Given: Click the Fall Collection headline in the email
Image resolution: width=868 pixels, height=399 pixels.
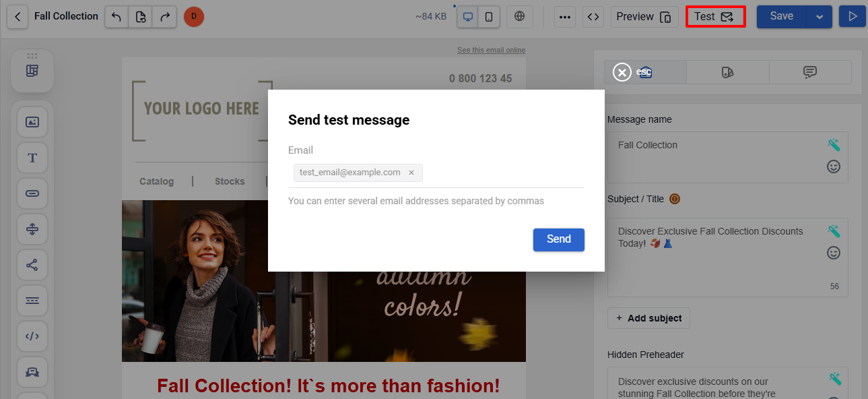Looking at the screenshot, I should [x=329, y=386].
